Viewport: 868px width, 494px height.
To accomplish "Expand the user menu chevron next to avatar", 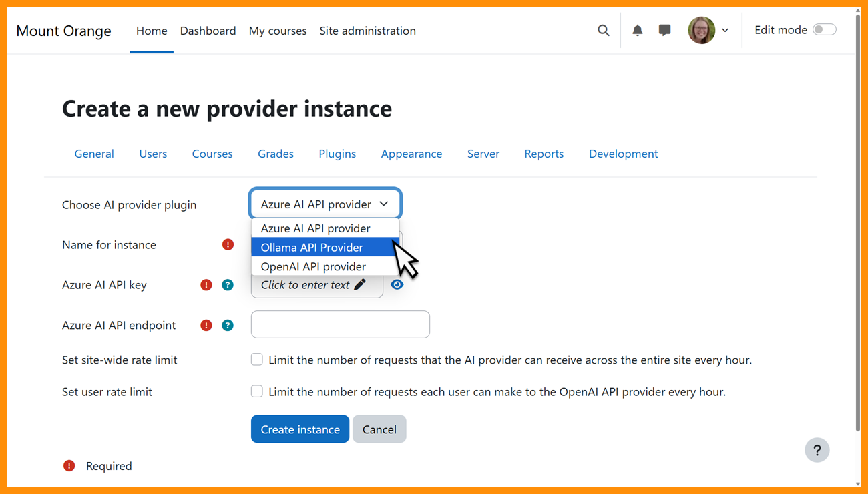I will click(725, 30).
